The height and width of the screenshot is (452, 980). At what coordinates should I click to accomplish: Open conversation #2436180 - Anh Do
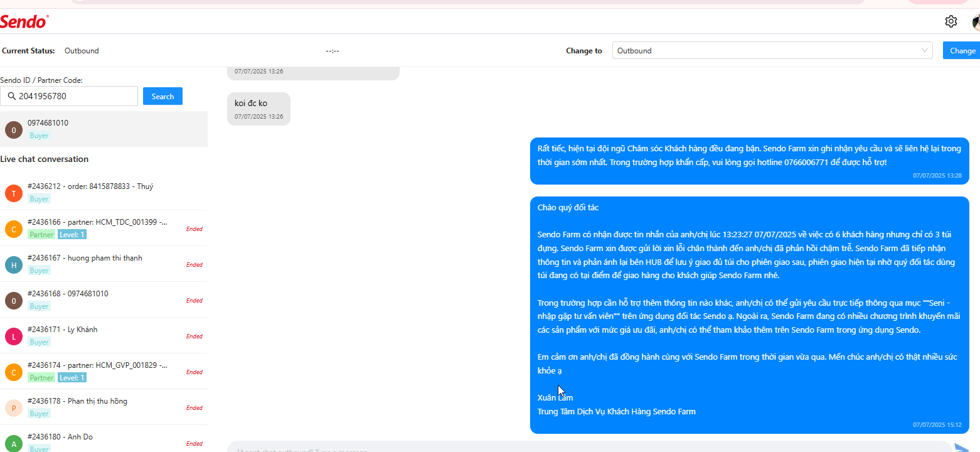click(104, 439)
